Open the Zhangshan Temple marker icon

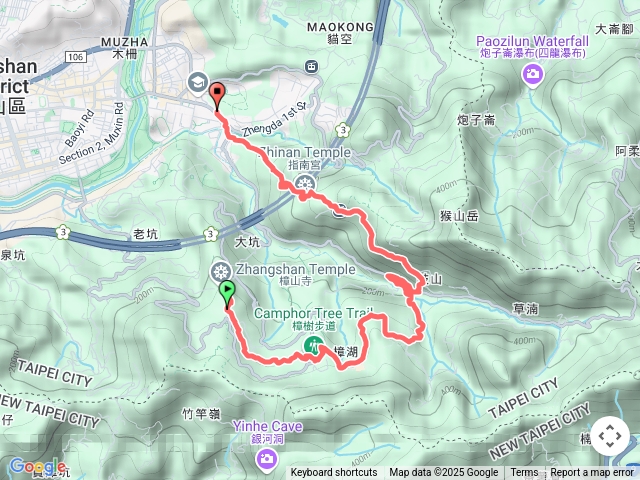pos(221,271)
